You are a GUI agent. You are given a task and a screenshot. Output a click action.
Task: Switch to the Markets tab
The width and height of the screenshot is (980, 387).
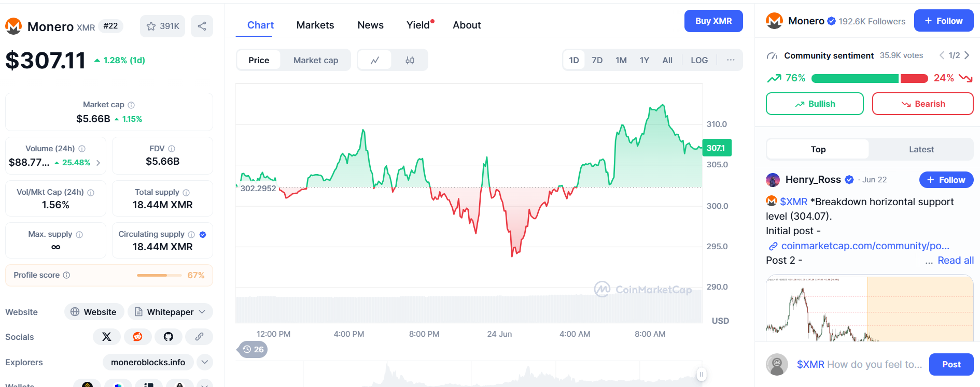pos(315,25)
